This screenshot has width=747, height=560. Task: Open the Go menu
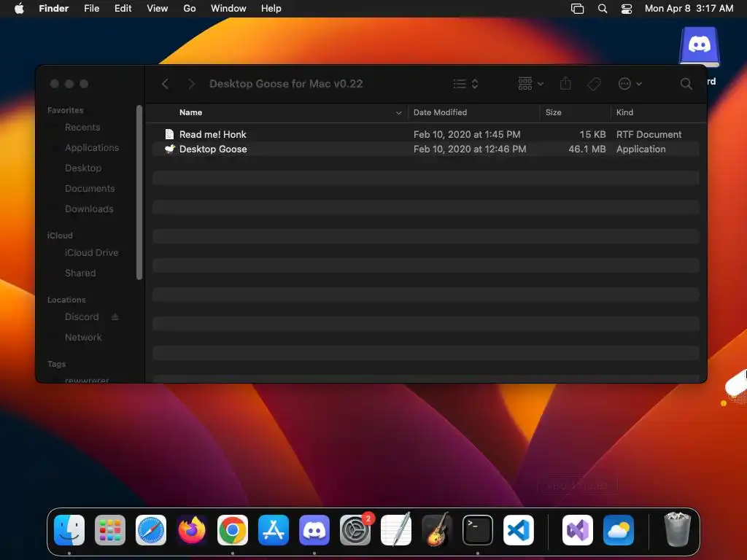click(x=190, y=8)
